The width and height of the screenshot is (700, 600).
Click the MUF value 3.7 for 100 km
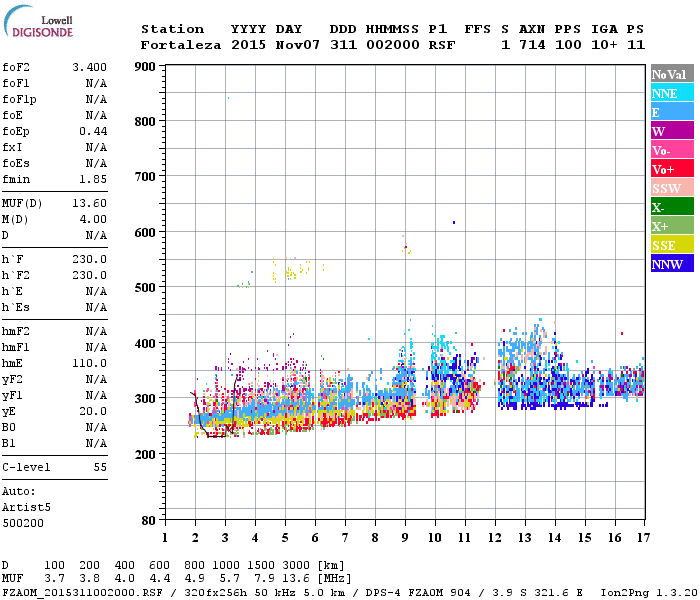pyautogui.click(x=54, y=579)
